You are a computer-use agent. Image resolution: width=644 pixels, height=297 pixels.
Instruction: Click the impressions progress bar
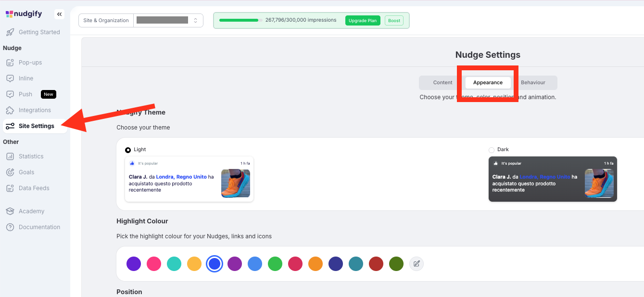tap(241, 20)
